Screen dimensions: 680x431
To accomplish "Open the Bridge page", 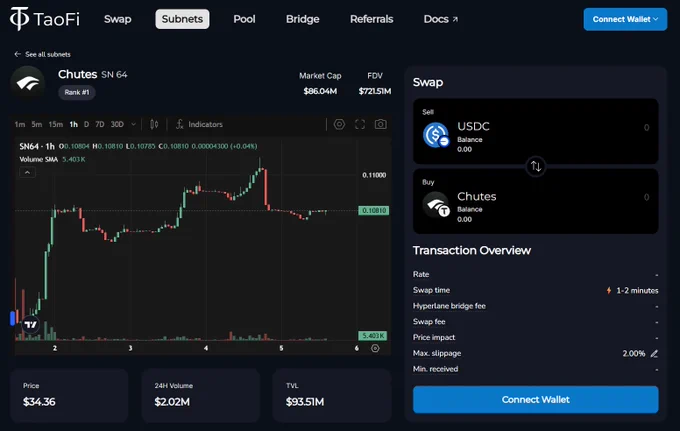I will coord(302,19).
